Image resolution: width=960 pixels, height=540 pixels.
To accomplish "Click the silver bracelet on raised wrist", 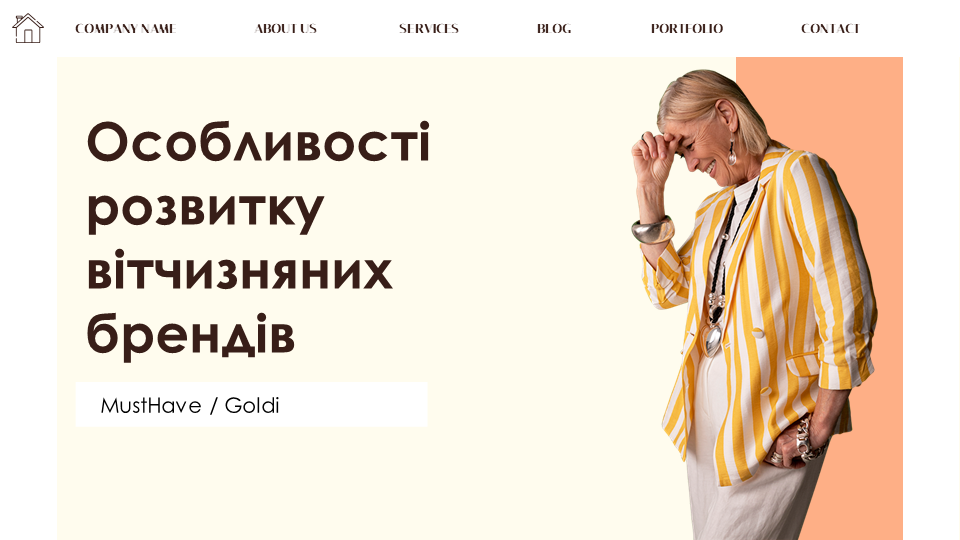I will click(653, 230).
